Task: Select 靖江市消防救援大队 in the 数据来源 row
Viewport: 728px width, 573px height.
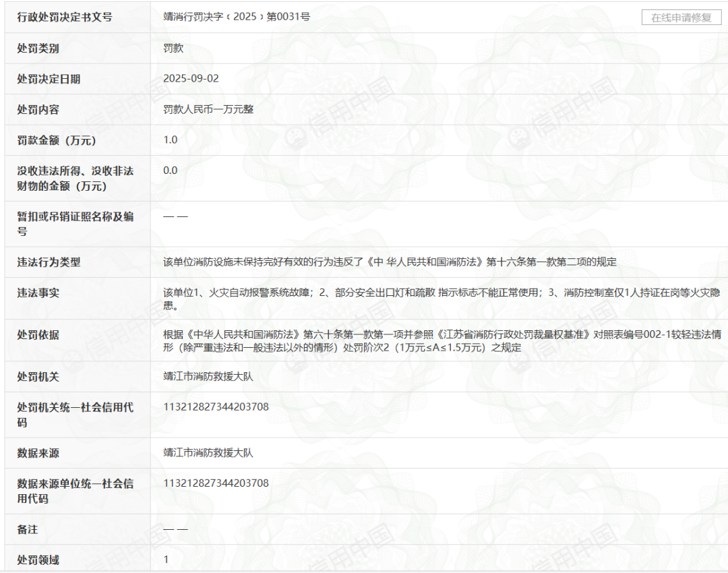Action: coord(208,453)
